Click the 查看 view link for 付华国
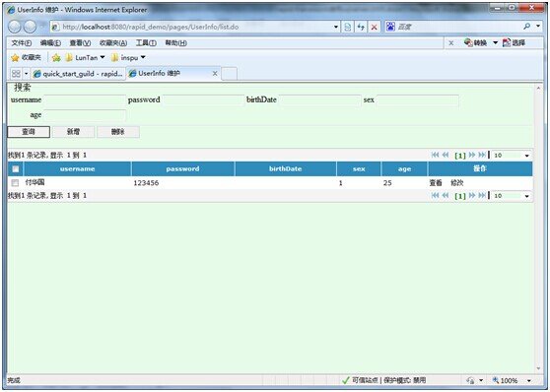Viewport: 550px width, 392px height. 436,182
